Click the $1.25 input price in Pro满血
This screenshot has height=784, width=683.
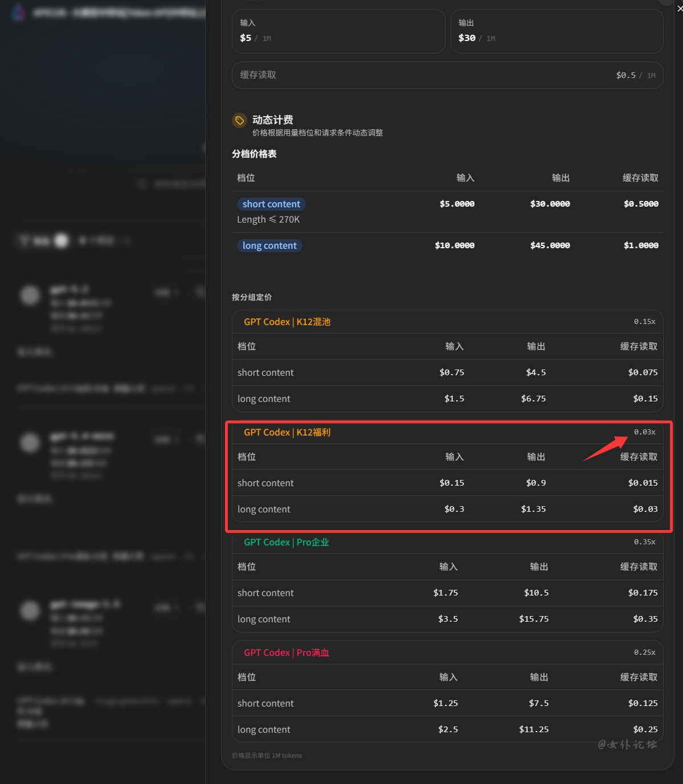point(445,703)
